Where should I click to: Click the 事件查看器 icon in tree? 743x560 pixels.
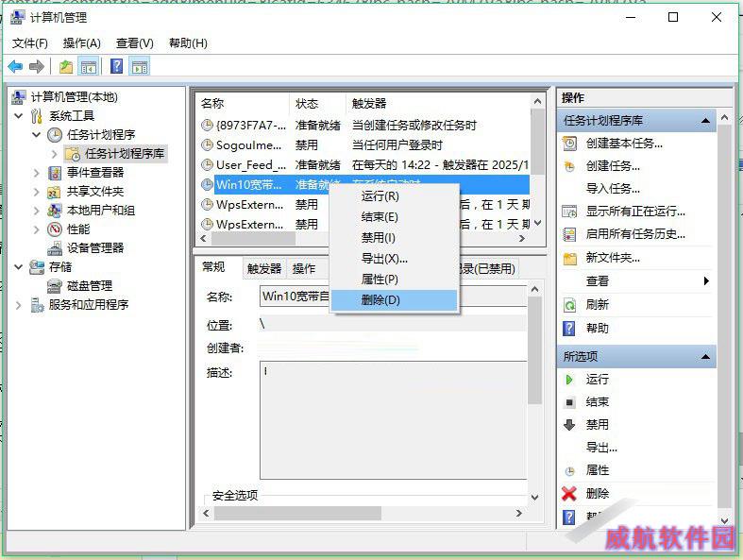coord(55,173)
